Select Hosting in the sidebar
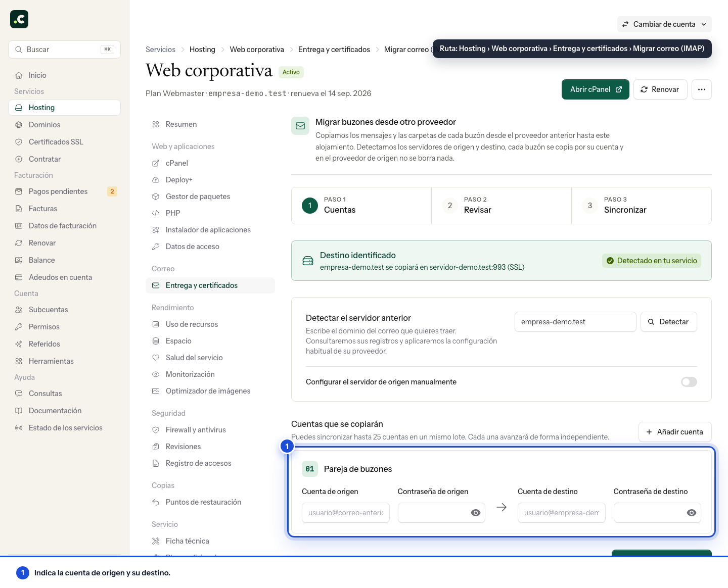Screen dimensions: 728x588 click(64, 108)
